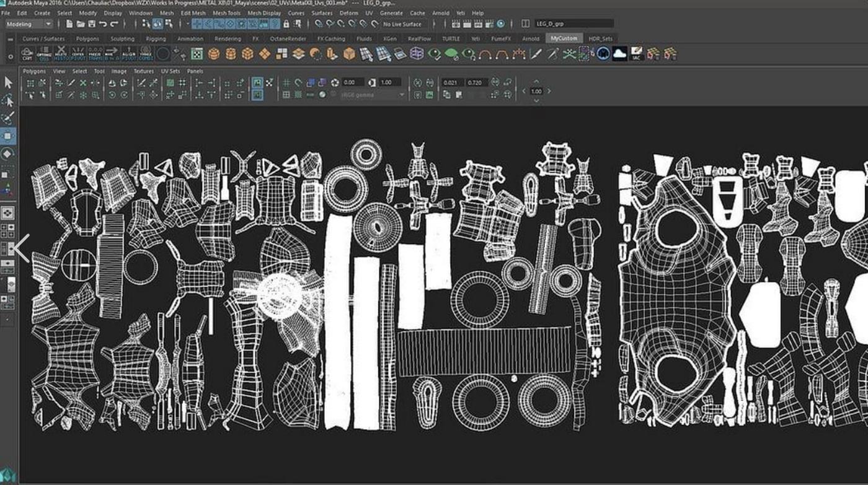Viewport: 868px width, 485px height.
Task: Click the white cloud shelf icon
Action: [619, 55]
